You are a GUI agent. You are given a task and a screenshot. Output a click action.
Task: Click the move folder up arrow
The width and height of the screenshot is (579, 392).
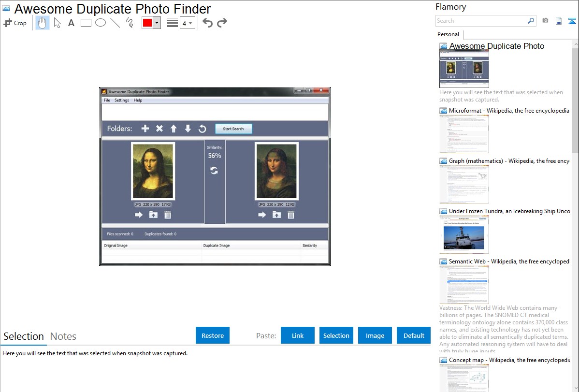pos(174,129)
